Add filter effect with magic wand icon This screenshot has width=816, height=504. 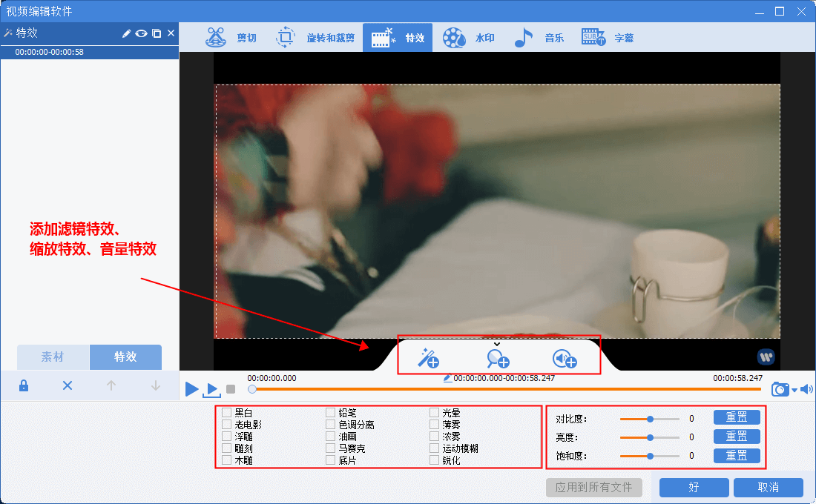pos(429,358)
